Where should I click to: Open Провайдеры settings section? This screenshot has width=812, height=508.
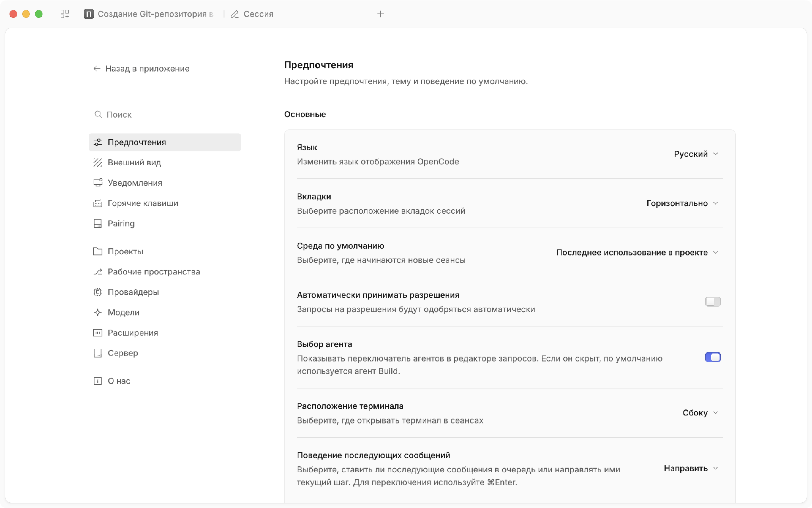(165, 292)
